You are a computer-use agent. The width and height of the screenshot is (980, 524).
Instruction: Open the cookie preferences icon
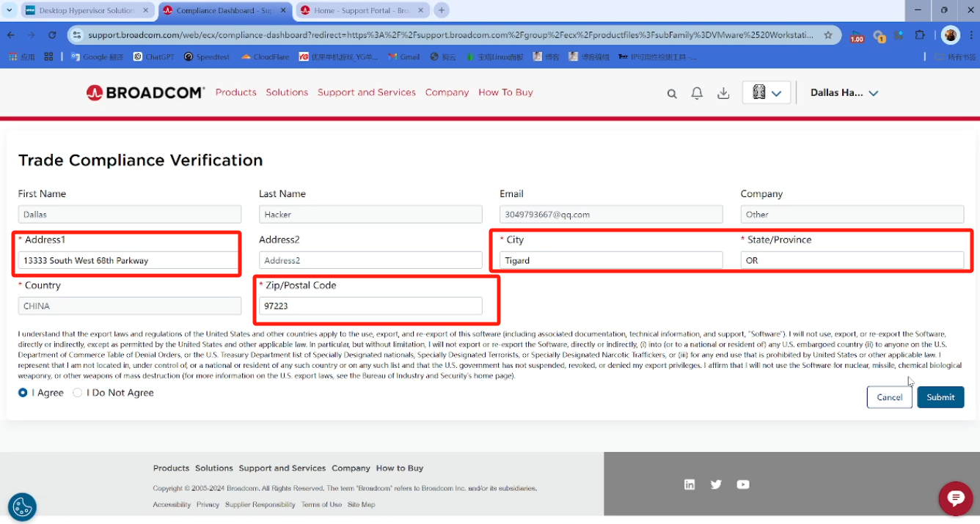[22, 506]
